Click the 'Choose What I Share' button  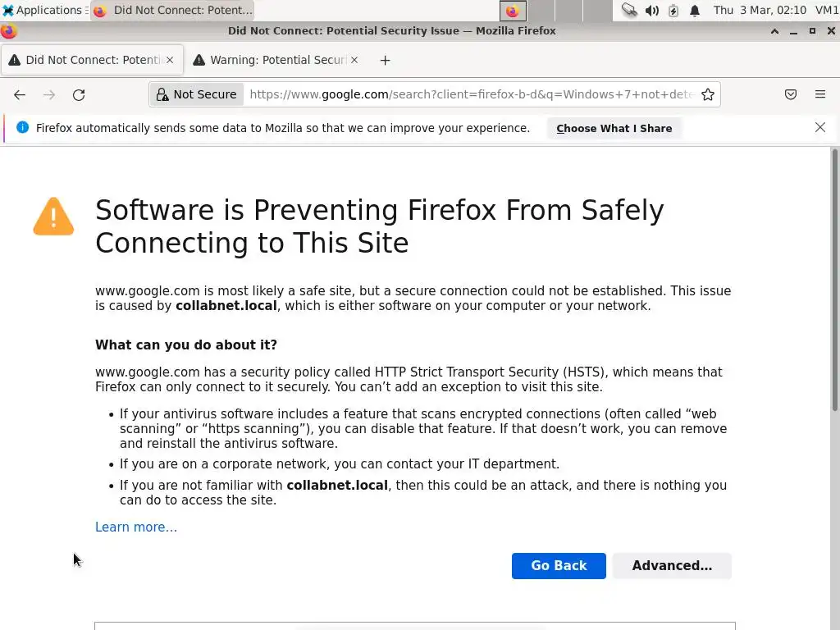point(614,128)
